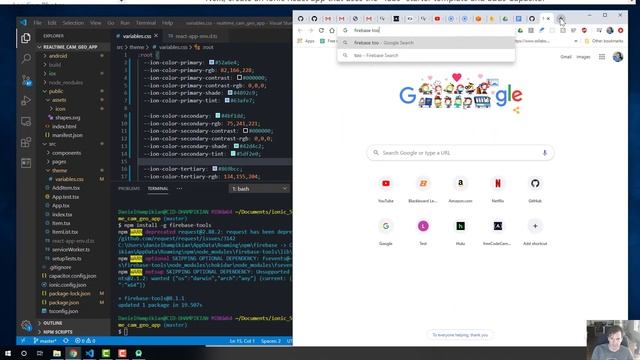Click Chrome home button
The image size is (640, 360).
coord(332,30)
